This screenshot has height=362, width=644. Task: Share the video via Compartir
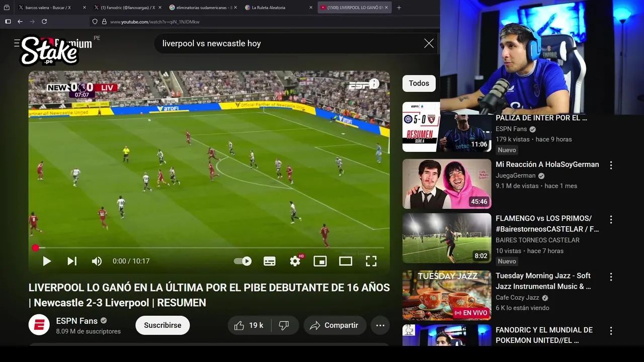pyautogui.click(x=335, y=325)
